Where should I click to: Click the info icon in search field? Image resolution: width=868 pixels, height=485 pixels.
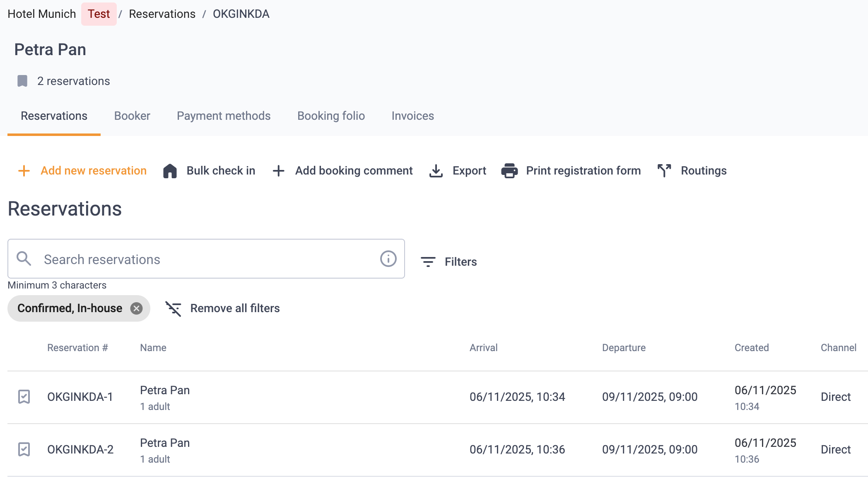[388, 259]
